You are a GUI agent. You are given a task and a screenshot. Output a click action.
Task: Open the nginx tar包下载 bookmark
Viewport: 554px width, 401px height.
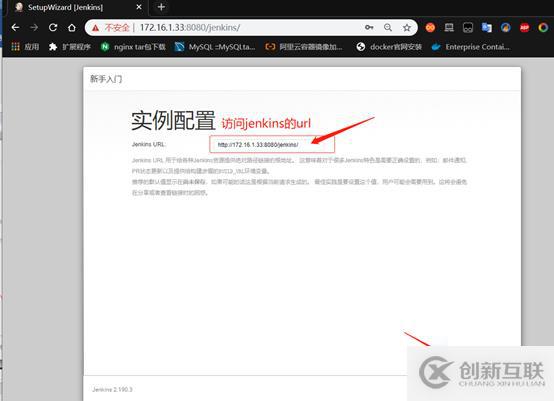tap(133, 47)
